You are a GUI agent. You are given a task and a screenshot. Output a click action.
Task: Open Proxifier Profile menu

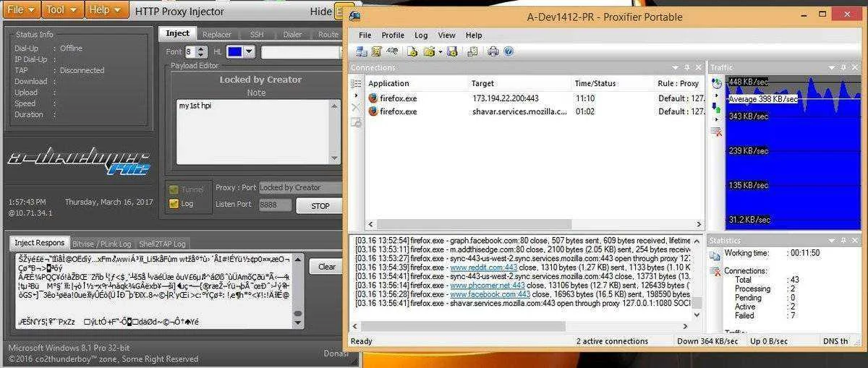click(393, 35)
